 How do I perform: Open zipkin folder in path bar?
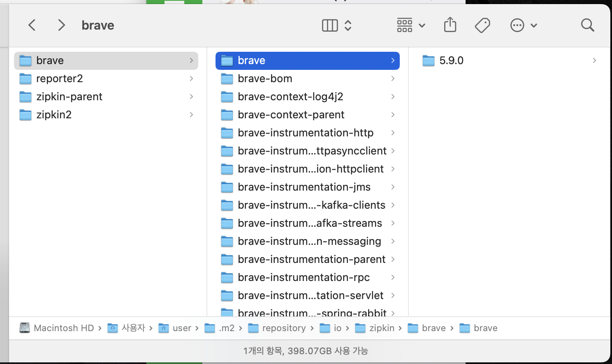(375, 328)
